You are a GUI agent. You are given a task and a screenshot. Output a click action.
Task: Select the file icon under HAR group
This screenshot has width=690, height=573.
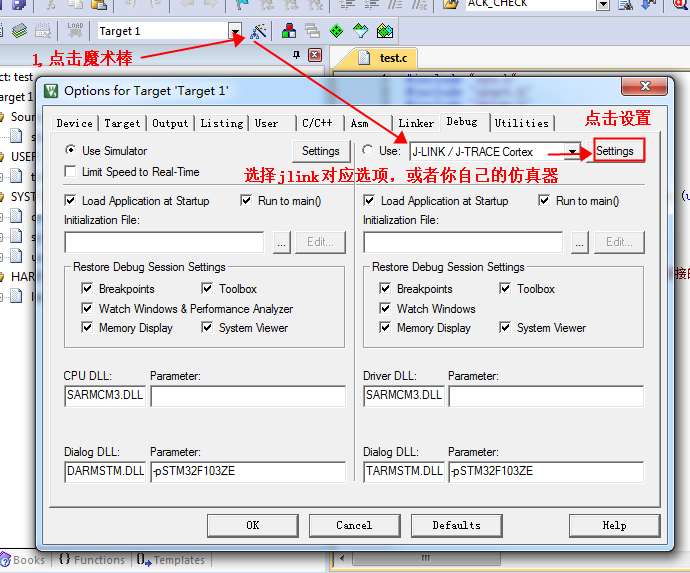(x=16, y=296)
